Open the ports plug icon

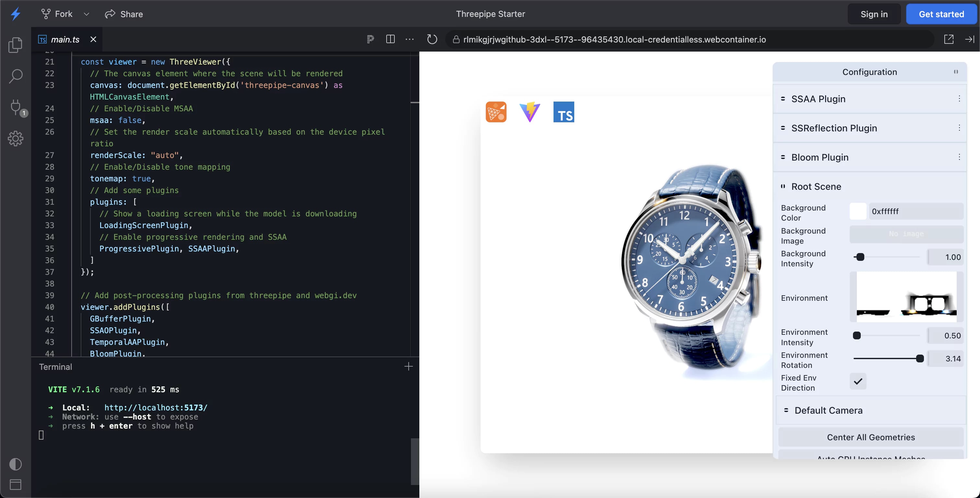pyautogui.click(x=16, y=107)
